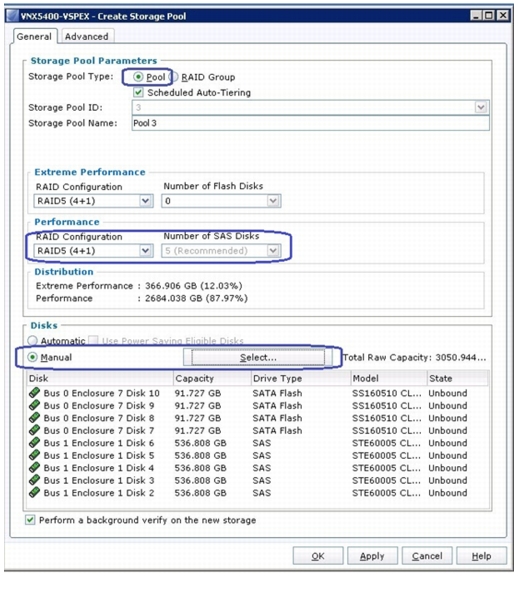This screenshot has width=518, height=590.
Task: Click disk icon for Bus 0 Enclosure 7 Disk 7
Action: point(34,430)
